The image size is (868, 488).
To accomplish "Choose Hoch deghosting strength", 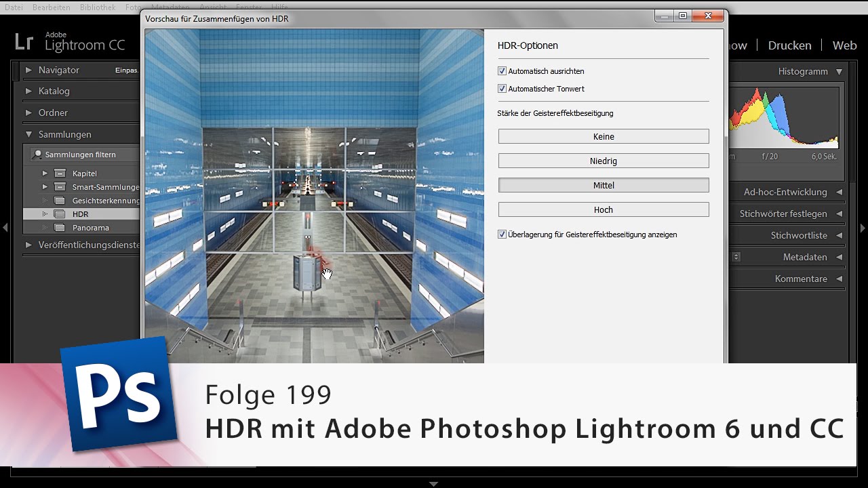I will 604,210.
